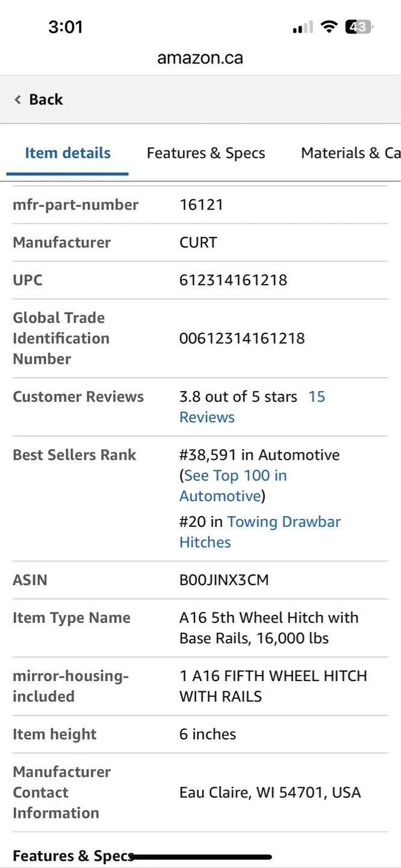Open the 15 Reviews link

point(252,407)
